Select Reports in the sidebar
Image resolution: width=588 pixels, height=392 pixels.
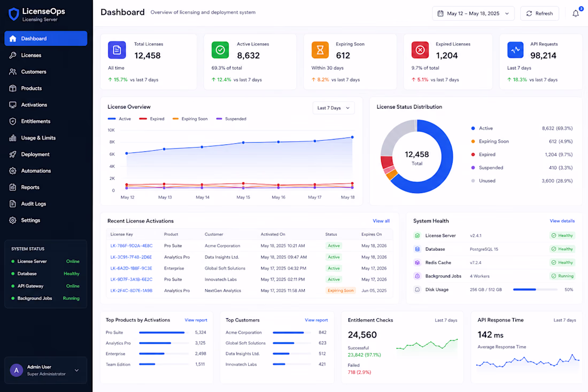(46, 187)
